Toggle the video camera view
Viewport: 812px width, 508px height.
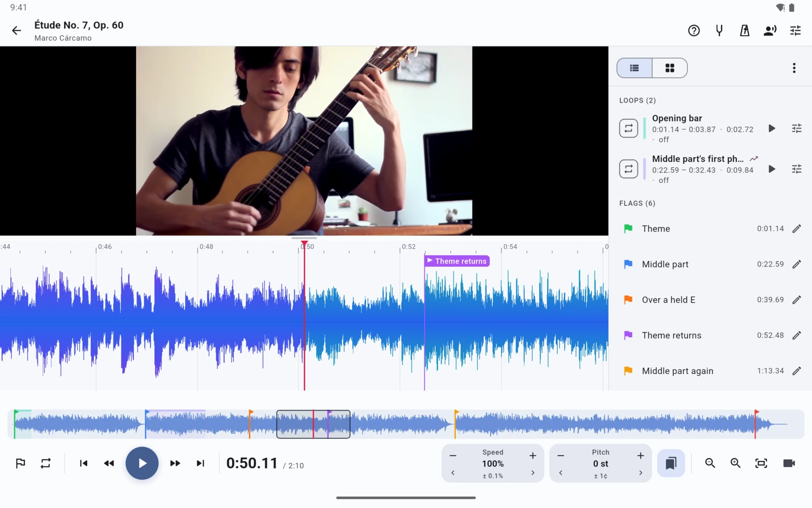coord(789,463)
